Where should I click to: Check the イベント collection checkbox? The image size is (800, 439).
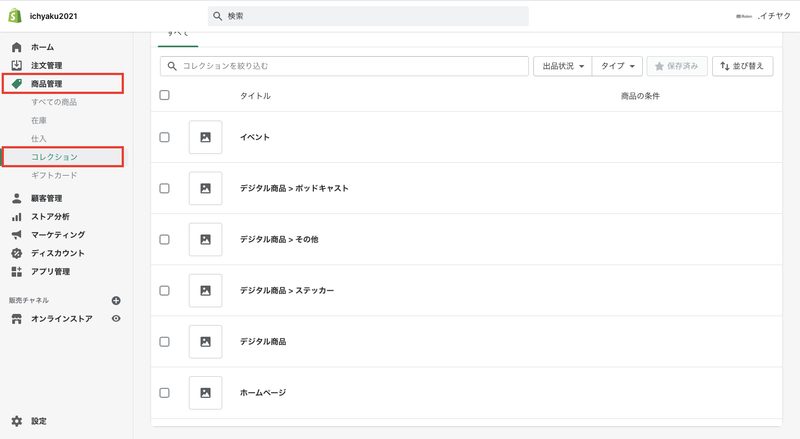tap(164, 137)
